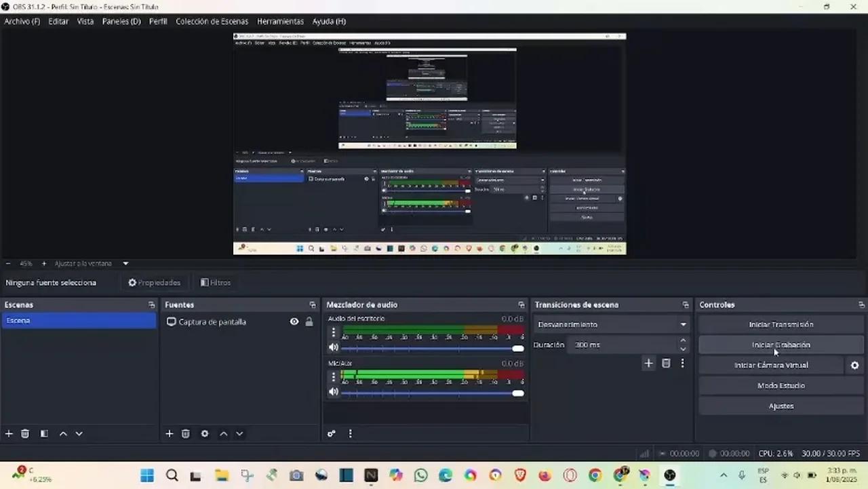Open transition properties three-dot icon
The image size is (868, 489).
pyautogui.click(x=682, y=364)
